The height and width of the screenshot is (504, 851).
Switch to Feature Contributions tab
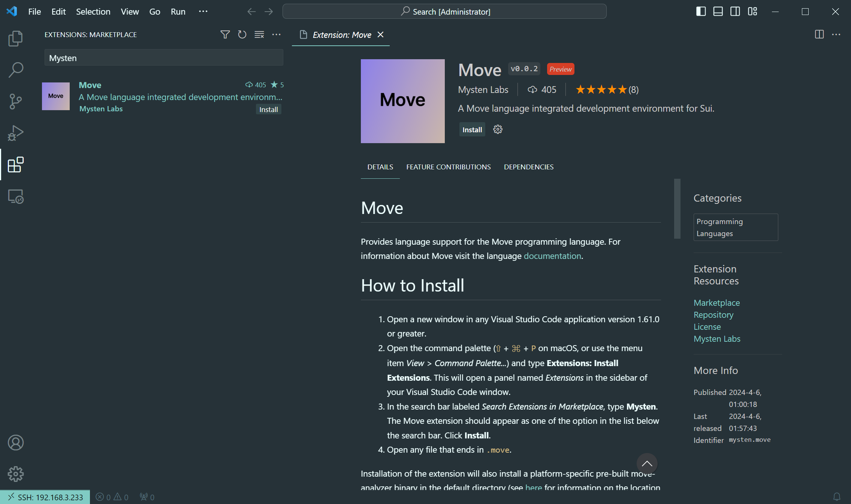[x=448, y=167]
